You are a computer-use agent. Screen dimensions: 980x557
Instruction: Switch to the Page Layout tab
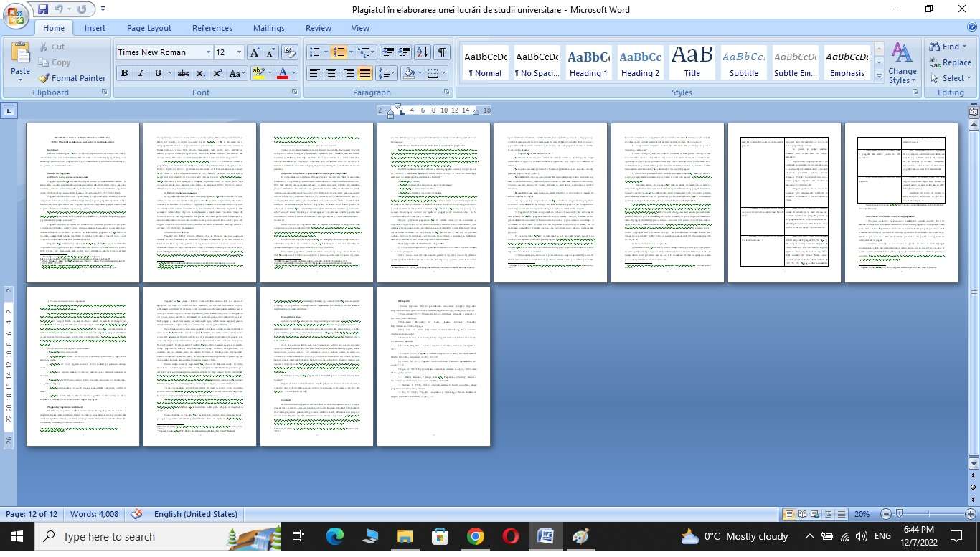click(x=149, y=28)
